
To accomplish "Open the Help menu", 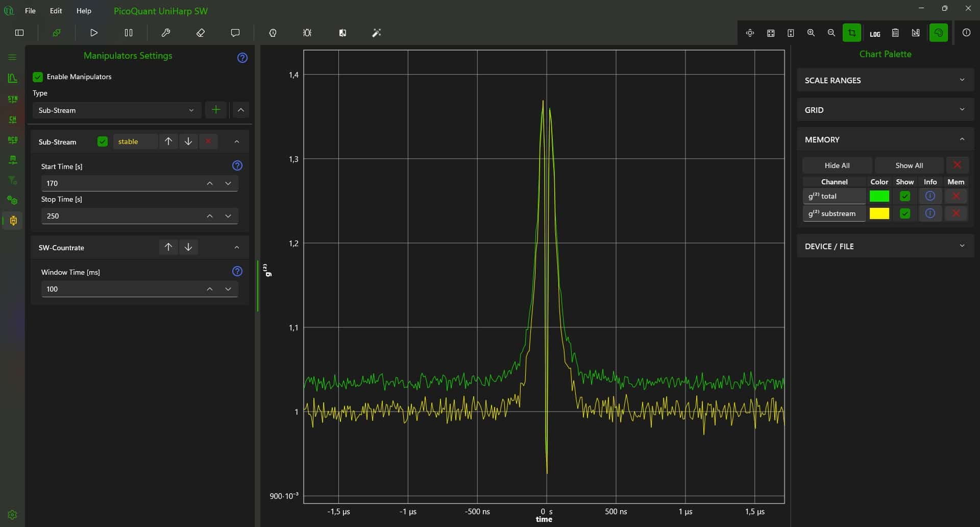I will (x=83, y=10).
